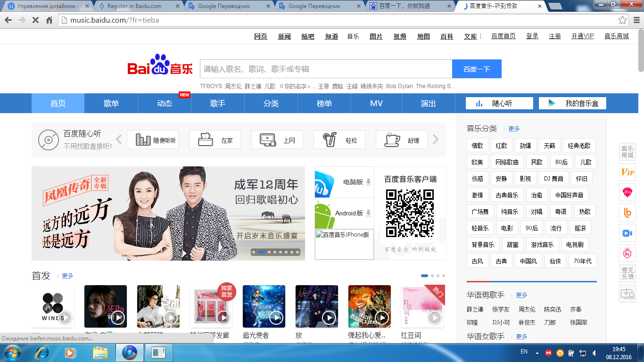The image size is (644, 362).
Task: Switch to the MV nav tab
Action: click(x=376, y=103)
